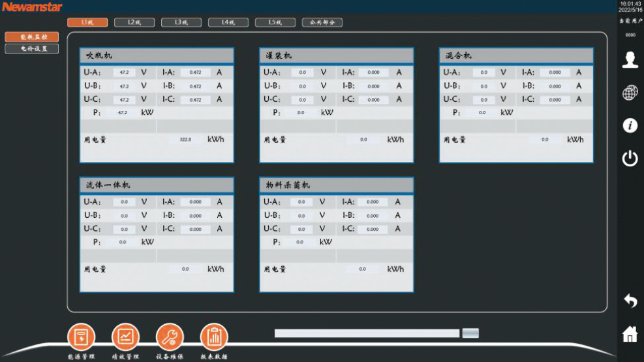
Task: Select 能耗监控 in the left sidebar
Action: (x=32, y=37)
